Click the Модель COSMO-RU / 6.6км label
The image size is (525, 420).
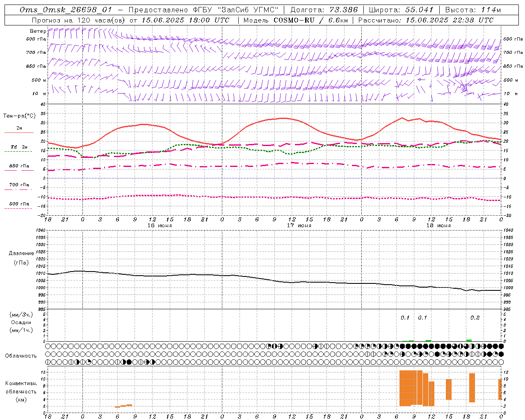point(296,20)
